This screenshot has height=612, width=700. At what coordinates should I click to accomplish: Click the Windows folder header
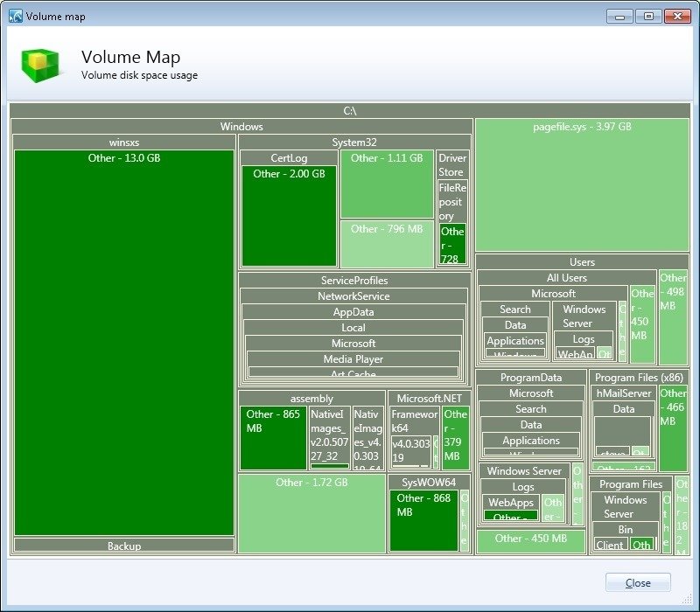(241, 127)
